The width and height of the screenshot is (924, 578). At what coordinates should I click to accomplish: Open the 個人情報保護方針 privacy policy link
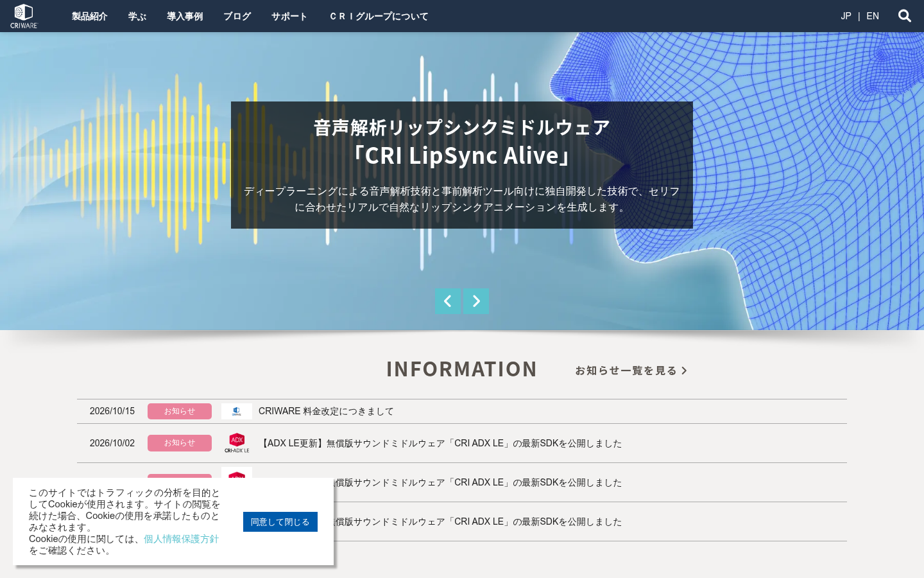point(181,539)
